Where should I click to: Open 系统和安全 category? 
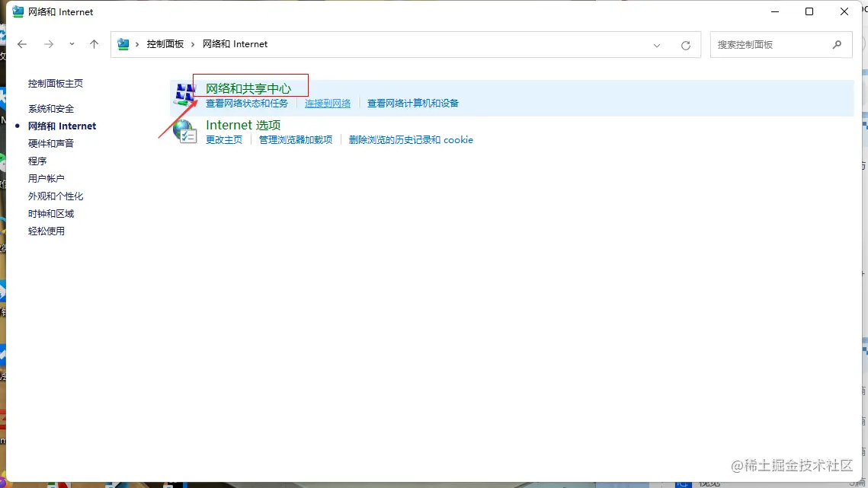(51, 109)
